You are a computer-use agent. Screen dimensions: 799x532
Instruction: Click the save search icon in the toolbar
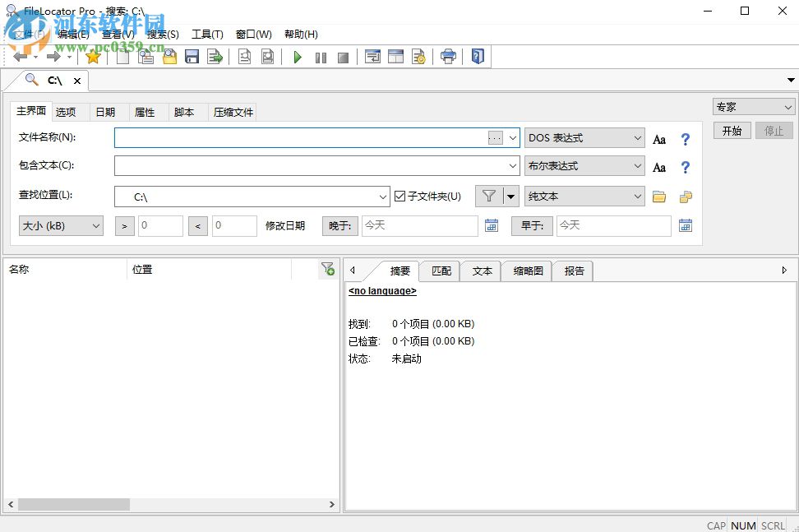point(192,56)
